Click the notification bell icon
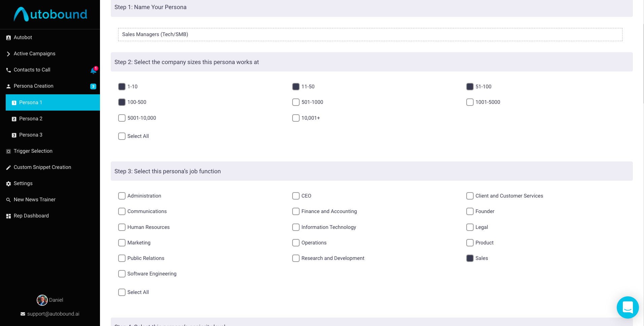 point(93,70)
